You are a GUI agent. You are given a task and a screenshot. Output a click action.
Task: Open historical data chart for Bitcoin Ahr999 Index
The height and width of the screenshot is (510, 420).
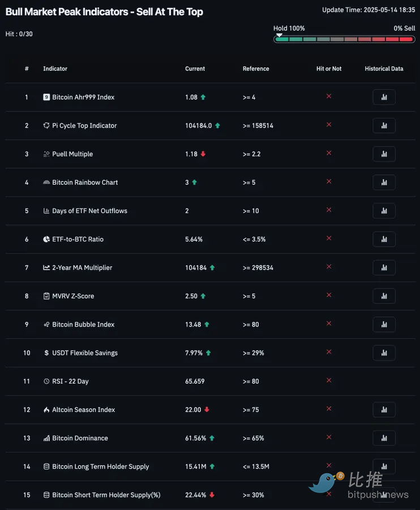coord(384,97)
